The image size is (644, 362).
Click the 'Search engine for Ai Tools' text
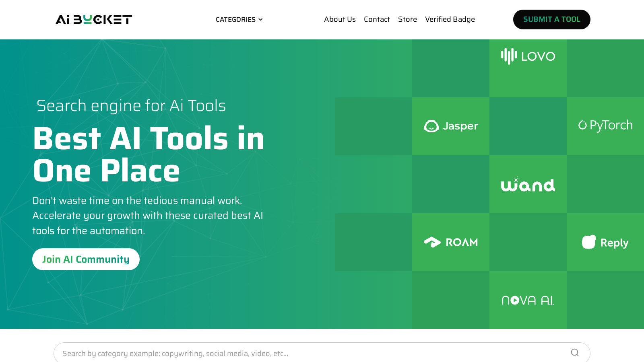131,106
